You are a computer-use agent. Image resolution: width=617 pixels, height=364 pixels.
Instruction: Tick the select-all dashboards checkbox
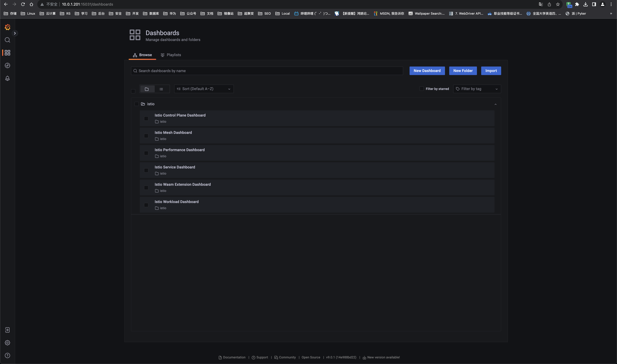click(x=133, y=91)
